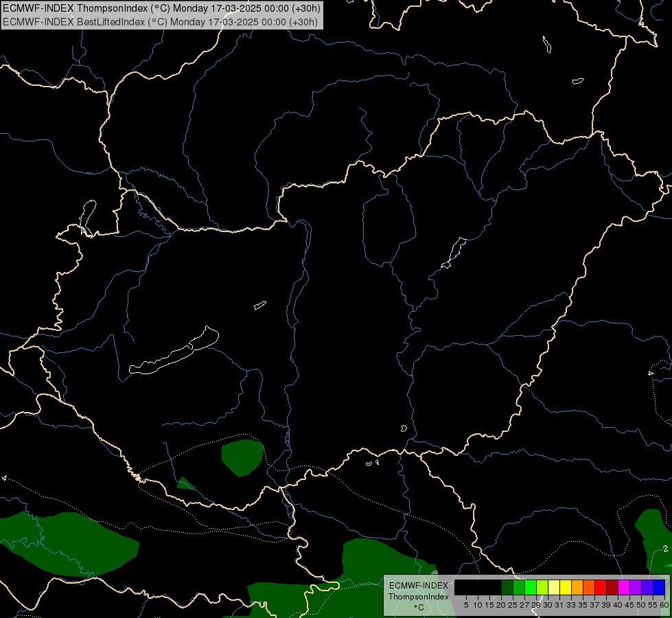
Task: Pick the red-orange 35–37 legend swatch
Action: (589, 587)
